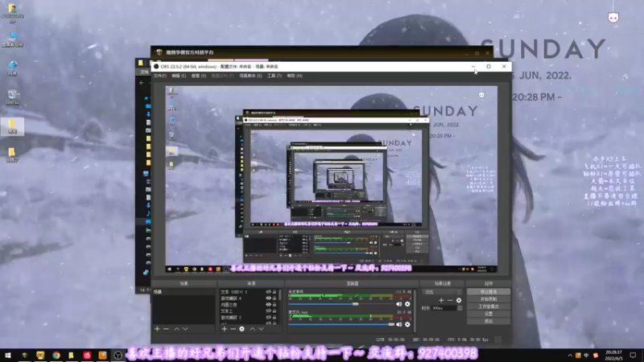Open desktop audio settings gear
Image resolution: width=644 pixels, height=362 pixels.
pos(407,304)
